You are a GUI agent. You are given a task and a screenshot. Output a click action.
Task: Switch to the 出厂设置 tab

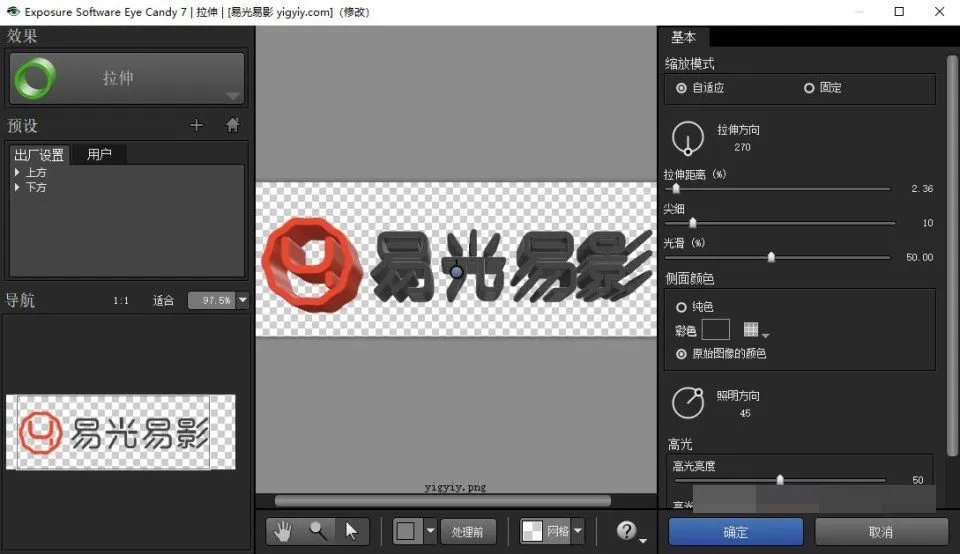pos(39,155)
